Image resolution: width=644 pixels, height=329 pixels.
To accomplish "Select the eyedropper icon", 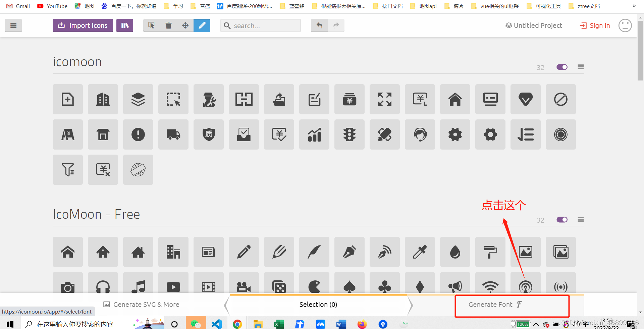I will click(420, 252).
